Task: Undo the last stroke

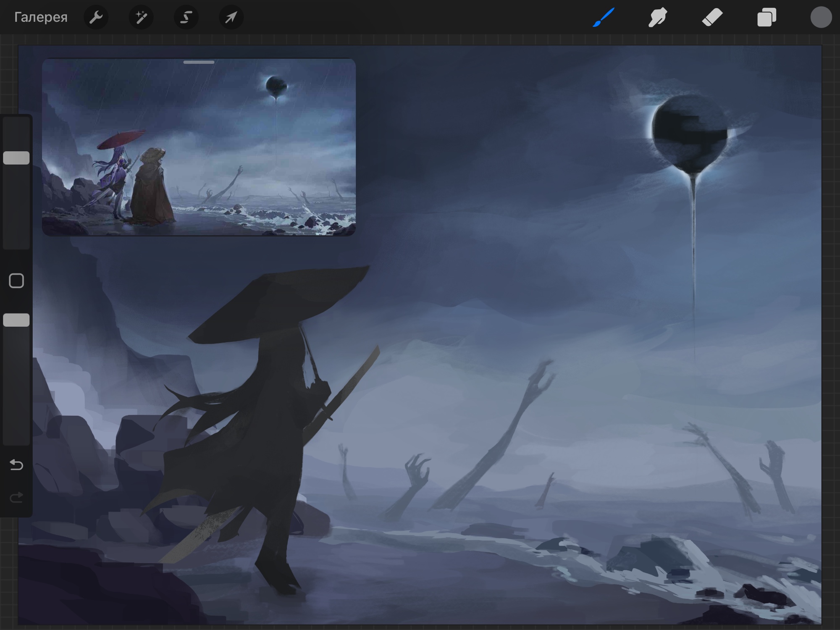Action: (16, 465)
